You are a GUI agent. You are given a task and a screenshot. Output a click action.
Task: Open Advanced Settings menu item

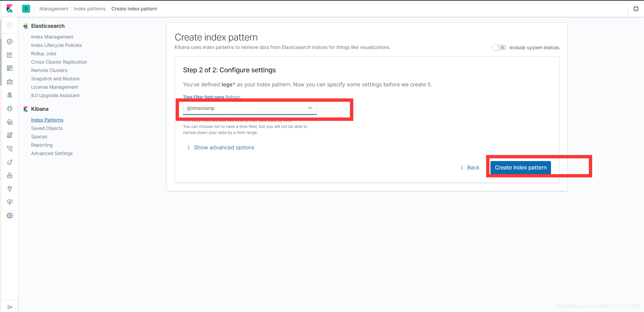point(52,153)
